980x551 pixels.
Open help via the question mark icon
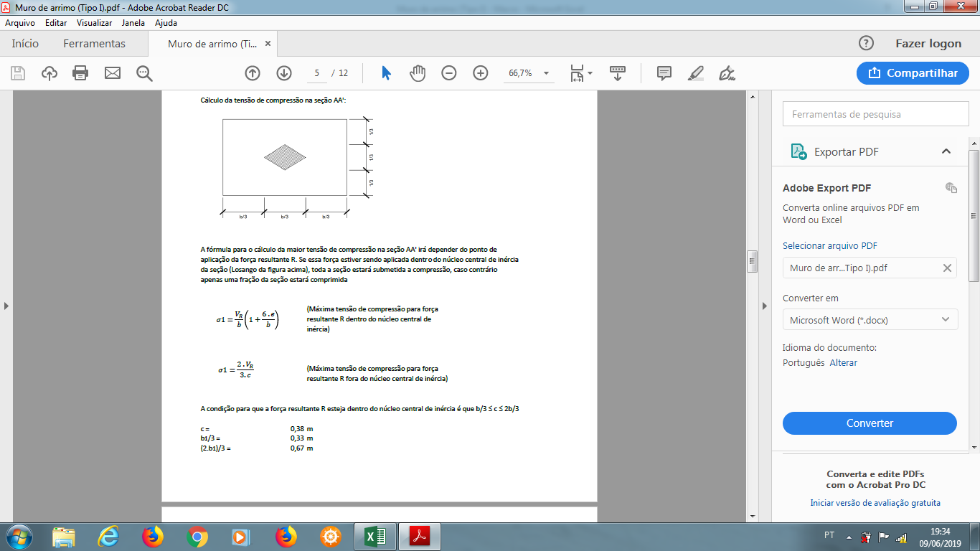click(x=867, y=43)
